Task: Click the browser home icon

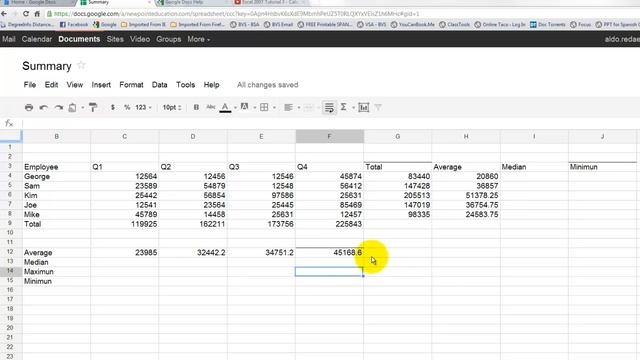Action: 37,13
